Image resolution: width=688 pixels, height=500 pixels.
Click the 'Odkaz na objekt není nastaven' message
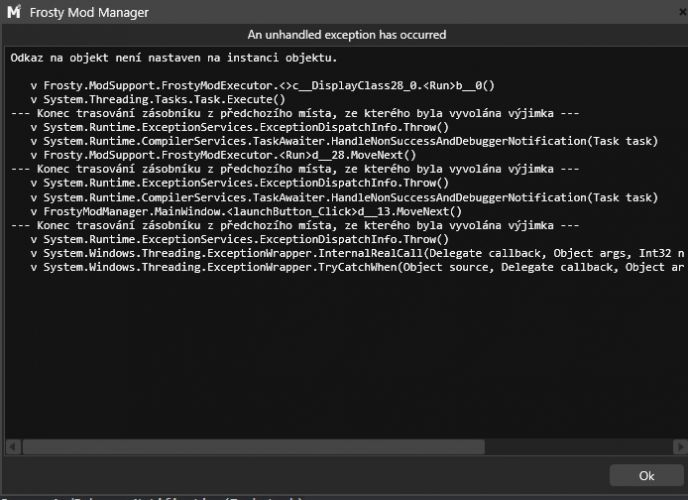tap(174, 58)
